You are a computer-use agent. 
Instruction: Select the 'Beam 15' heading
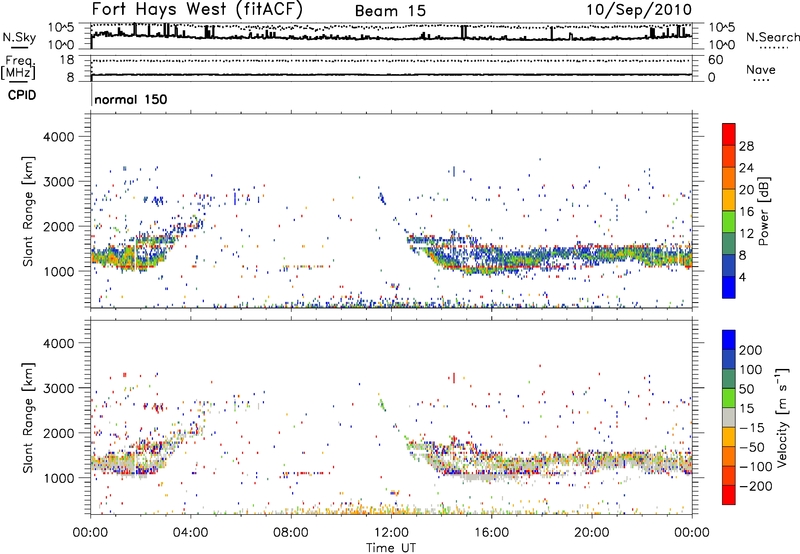[x=390, y=11]
